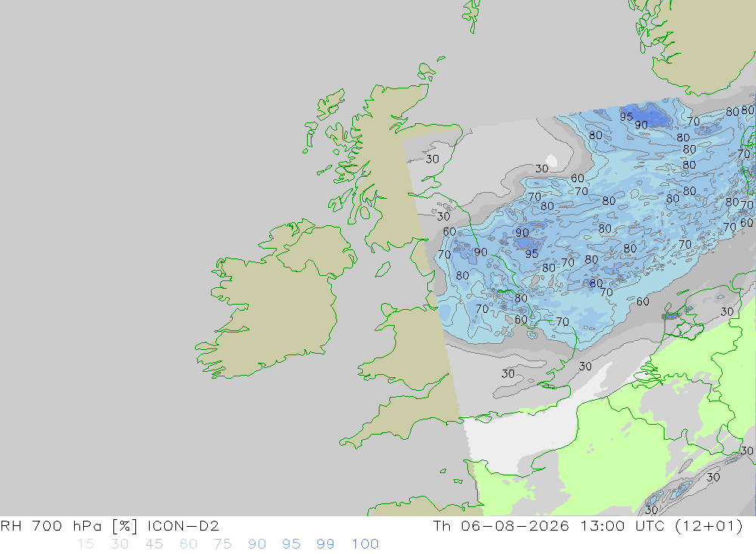
Task: Click the 30 label over the Netherlands coast
Action: click(727, 312)
